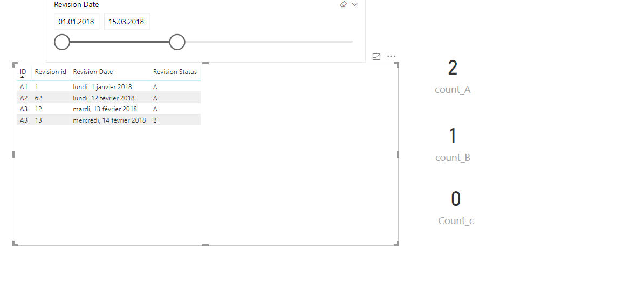Select Revision id 13 cell
This screenshot has height=296, width=644.
click(39, 120)
